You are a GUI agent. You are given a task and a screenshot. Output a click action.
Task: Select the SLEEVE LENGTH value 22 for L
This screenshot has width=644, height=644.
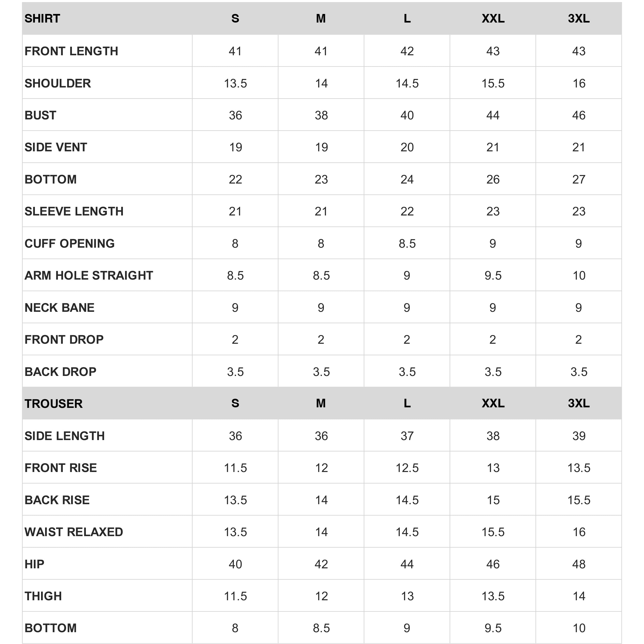click(407, 211)
